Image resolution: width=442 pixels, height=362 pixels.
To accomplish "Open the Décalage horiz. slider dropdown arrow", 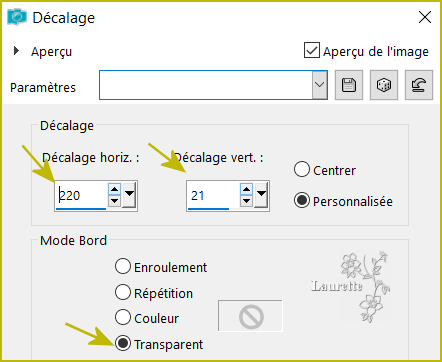I will point(129,194).
